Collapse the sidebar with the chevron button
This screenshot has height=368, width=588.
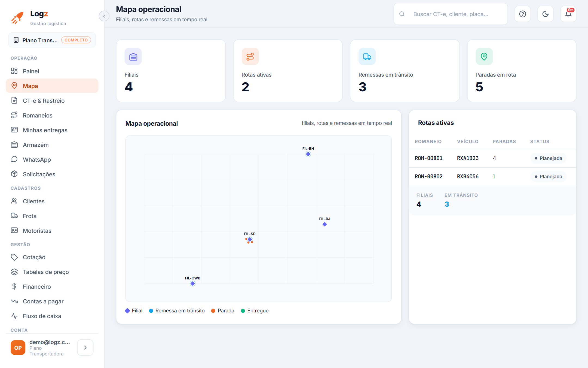104,16
